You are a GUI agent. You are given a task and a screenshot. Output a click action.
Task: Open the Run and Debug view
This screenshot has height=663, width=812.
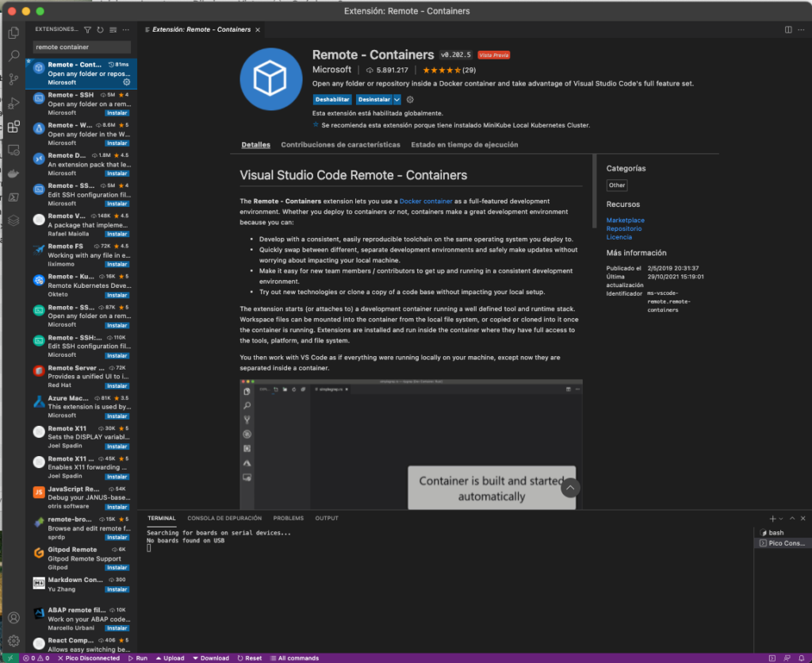pyautogui.click(x=13, y=103)
